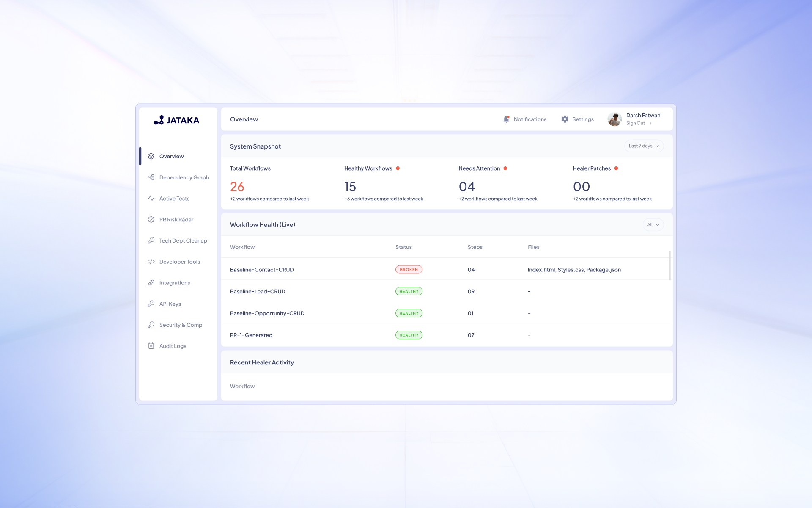The height and width of the screenshot is (508, 812).
Task: Select the Baseline-Lead-CRUD workflow name
Action: (258, 292)
